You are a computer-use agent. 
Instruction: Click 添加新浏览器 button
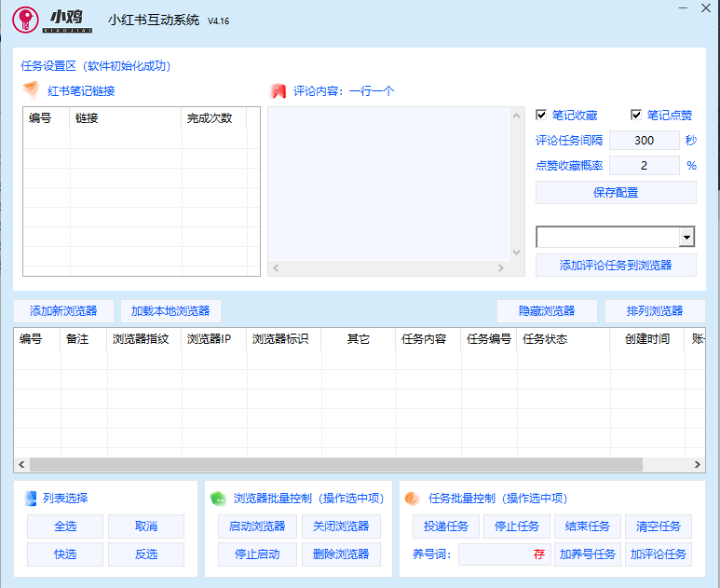63,311
